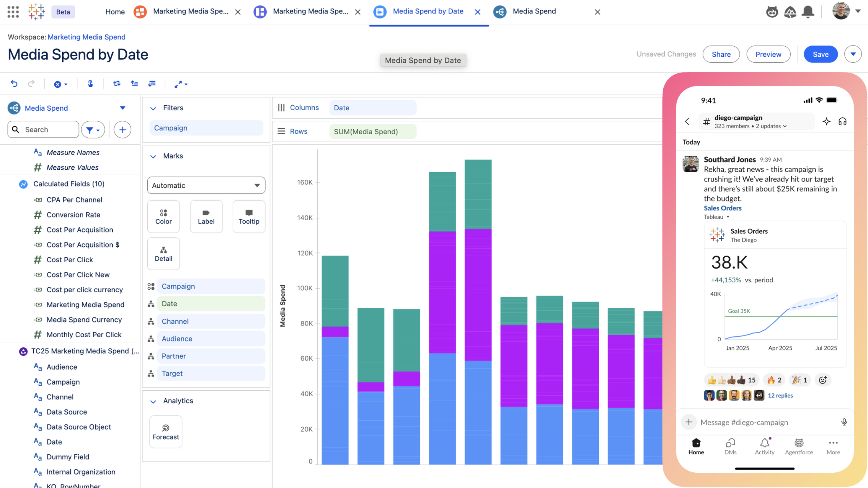Open the Detail marks card
868x488 pixels.
(x=164, y=254)
